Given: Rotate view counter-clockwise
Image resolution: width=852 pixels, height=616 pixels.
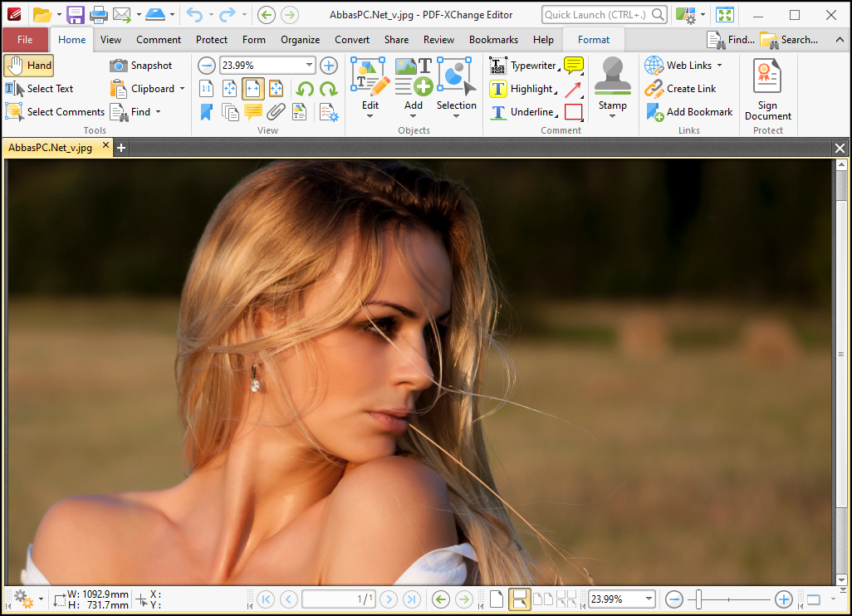Looking at the screenshot, I should pyautogui.click(x=305, y=89).
